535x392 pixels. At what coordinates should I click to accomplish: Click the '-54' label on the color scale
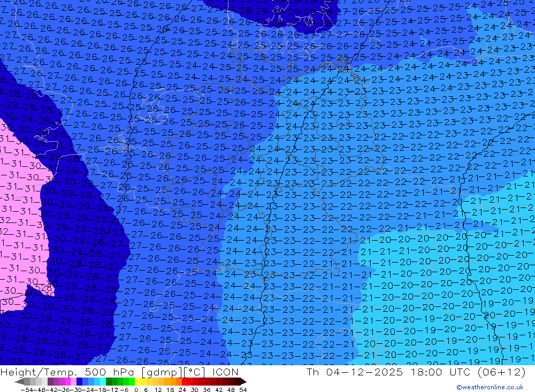pos(27,390)
